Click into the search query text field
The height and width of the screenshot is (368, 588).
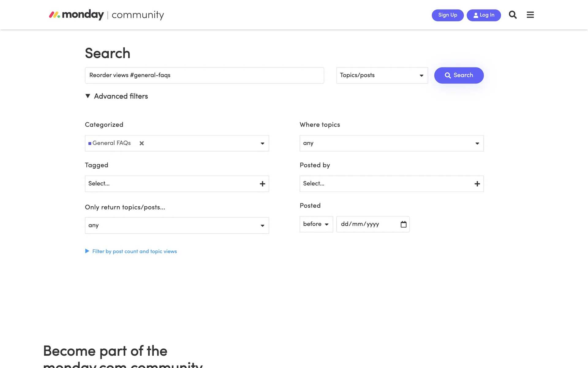click(204, 75)
